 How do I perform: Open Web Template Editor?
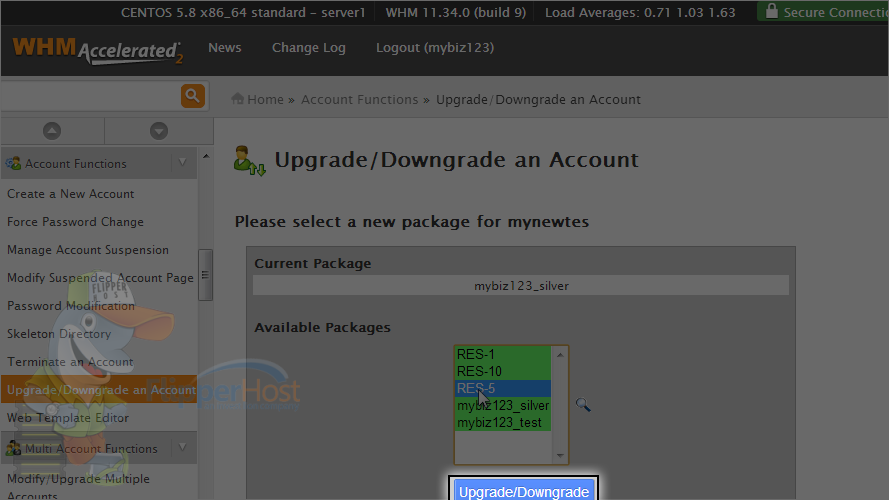click(68, 418)
